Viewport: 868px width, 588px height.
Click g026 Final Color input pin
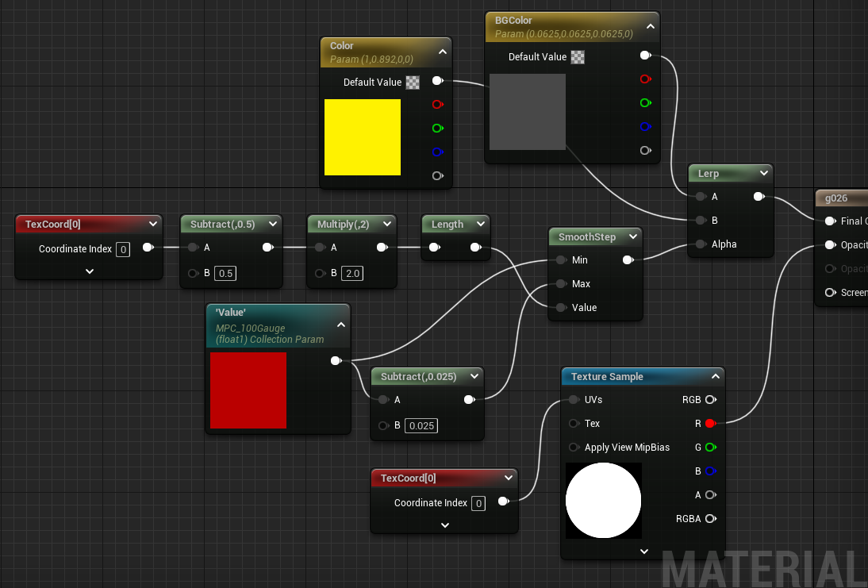tap(831, 221)
